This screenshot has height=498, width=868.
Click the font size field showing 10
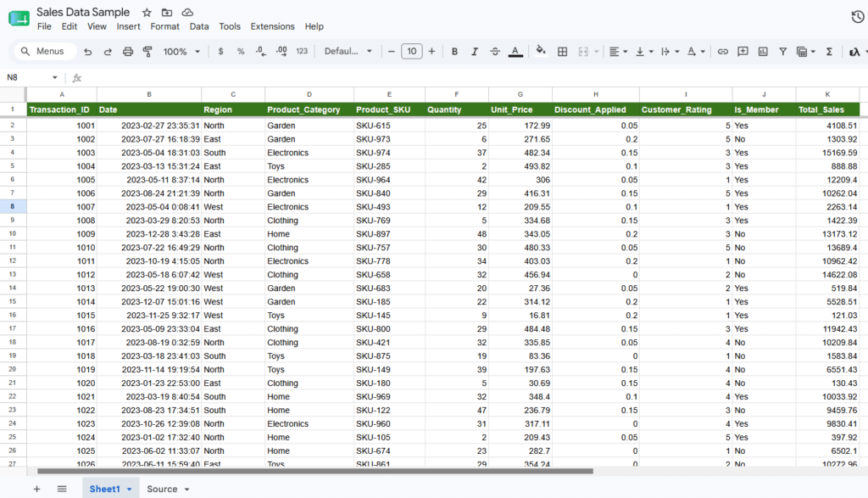(x=412, y=52)
